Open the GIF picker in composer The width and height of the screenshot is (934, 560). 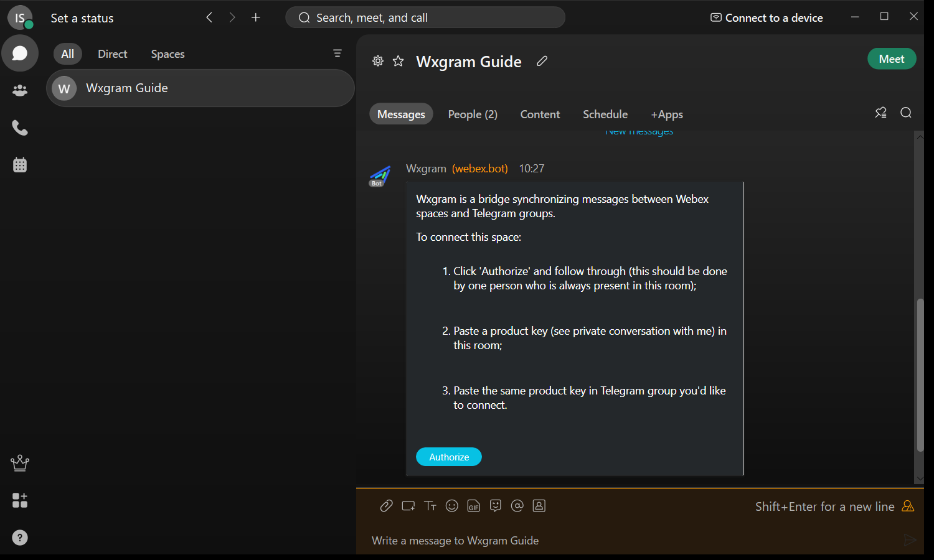pyautogui.click(x=474, y=506)
